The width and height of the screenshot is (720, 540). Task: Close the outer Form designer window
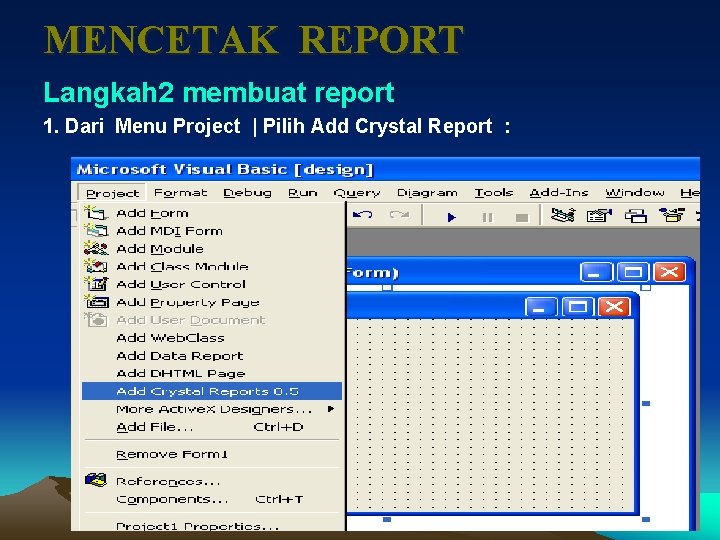tap(669, 272)
